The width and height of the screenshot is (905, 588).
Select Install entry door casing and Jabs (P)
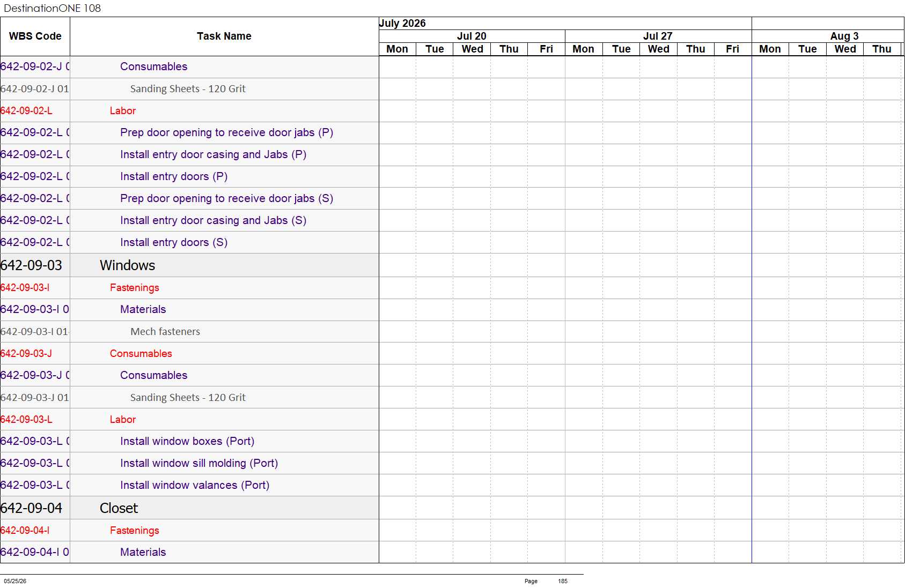pyautogui.click(x=213, y=154)
